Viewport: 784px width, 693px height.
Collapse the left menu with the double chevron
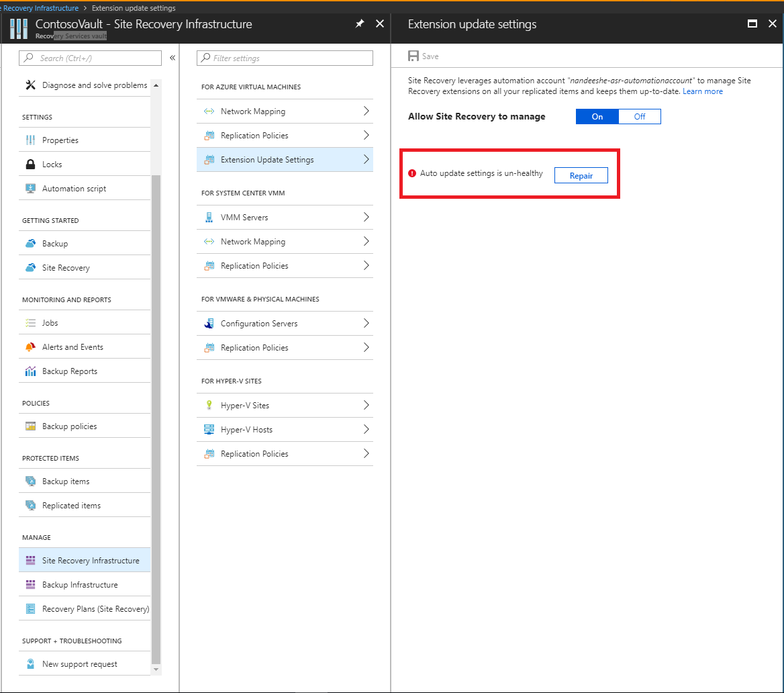[x=173, y=58]
